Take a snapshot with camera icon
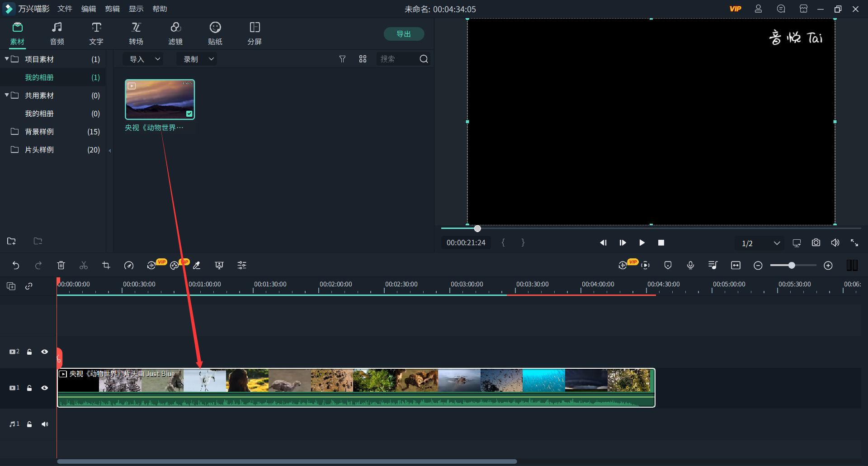Screen dimensions: 868x466 coord(816,243)
